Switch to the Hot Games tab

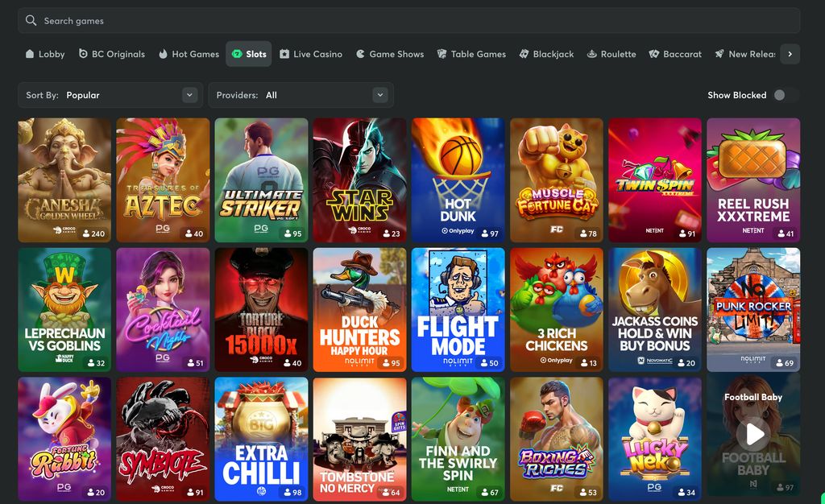point(189,54)
